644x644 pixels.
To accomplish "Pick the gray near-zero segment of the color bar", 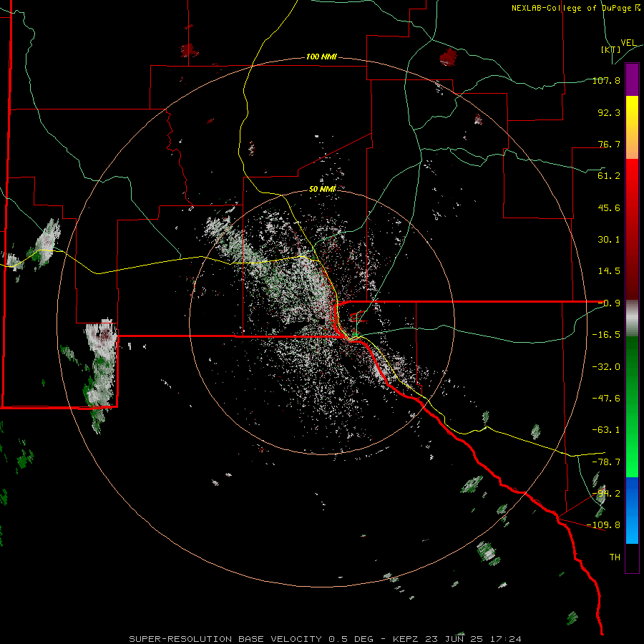I will [x=632, y=318].
